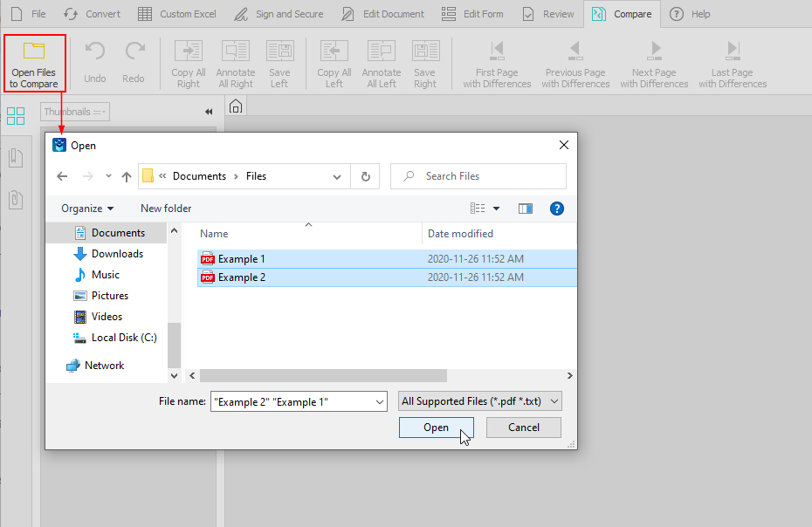Collapse the Thumbnails side panel
Image resolution: width=812 pixels, height=527 pixels.
tap(209, 112)
